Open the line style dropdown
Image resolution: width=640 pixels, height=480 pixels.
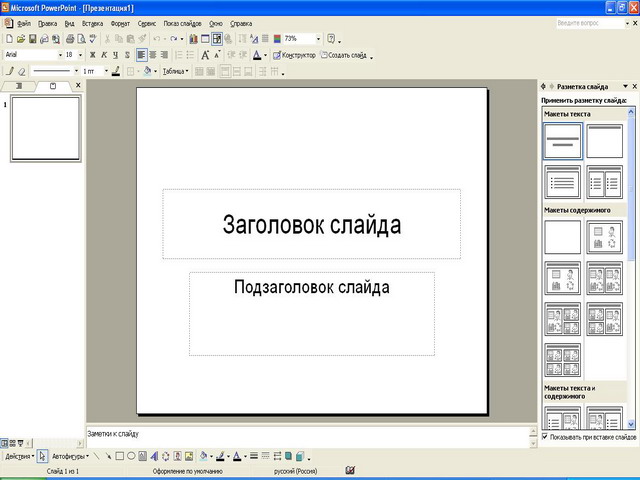coord(76,71)
